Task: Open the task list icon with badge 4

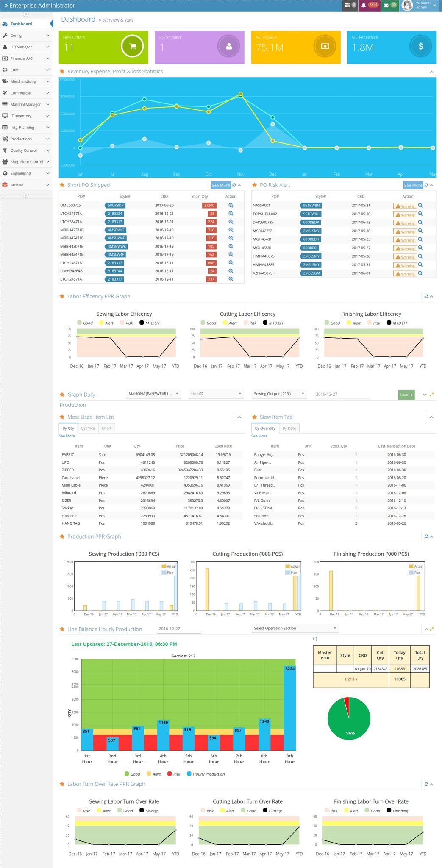Action: 350,6
